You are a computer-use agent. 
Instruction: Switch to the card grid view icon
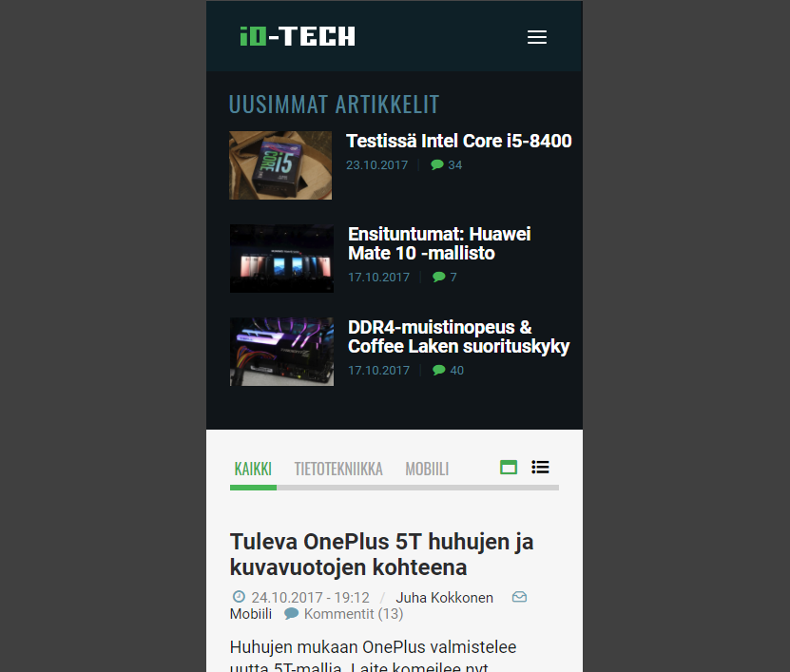click(x=509, y=468)
